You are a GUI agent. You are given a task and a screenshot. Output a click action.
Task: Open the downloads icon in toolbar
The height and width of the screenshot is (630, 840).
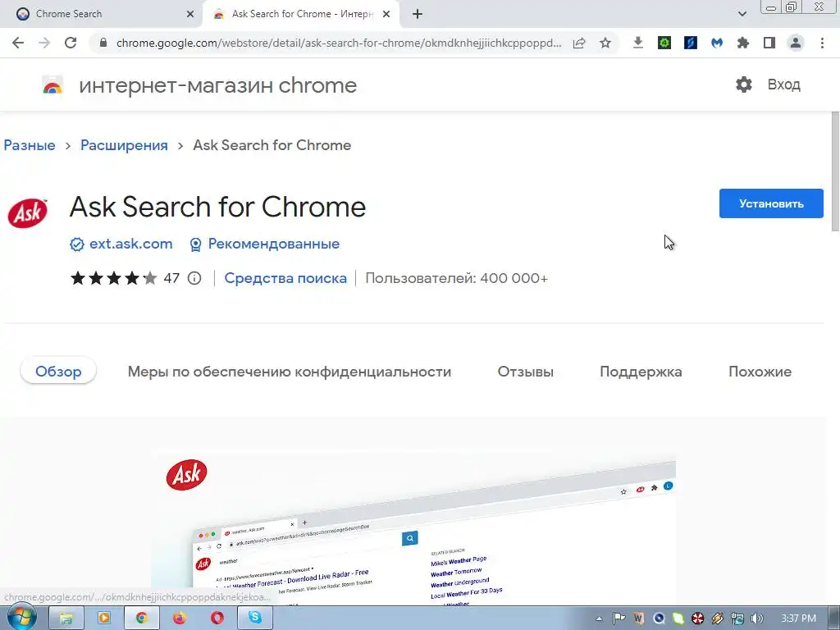pyautogui.click(x=637, y=43)
